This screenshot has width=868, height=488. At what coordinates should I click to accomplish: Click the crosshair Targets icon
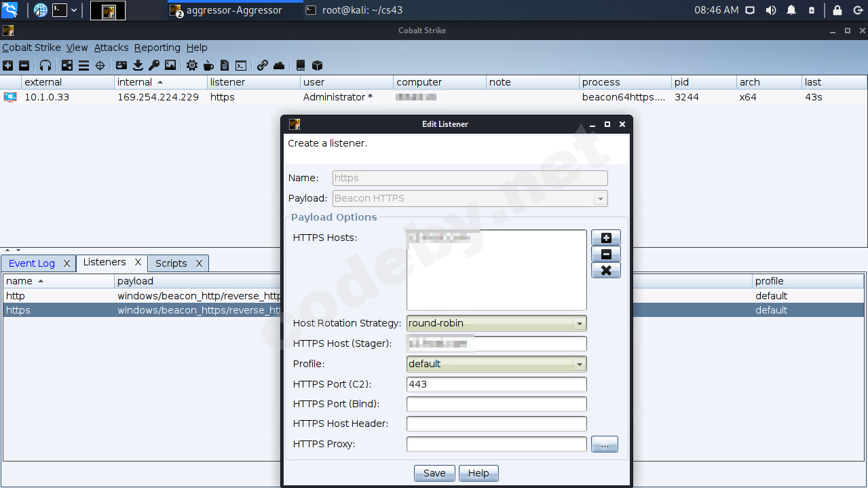tap(100, 65)
